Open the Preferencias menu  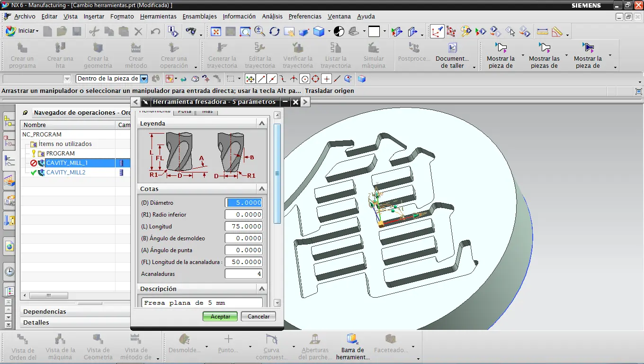pos(304,16)
